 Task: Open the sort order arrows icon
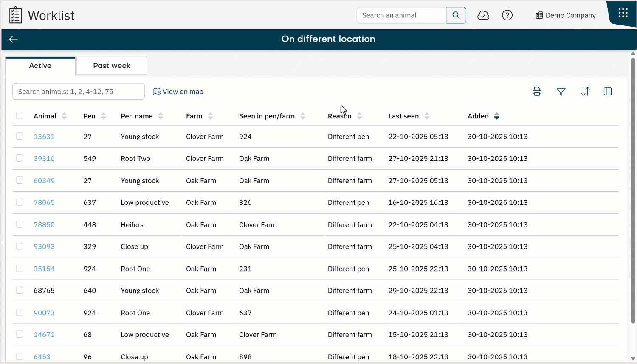[585, 92]
